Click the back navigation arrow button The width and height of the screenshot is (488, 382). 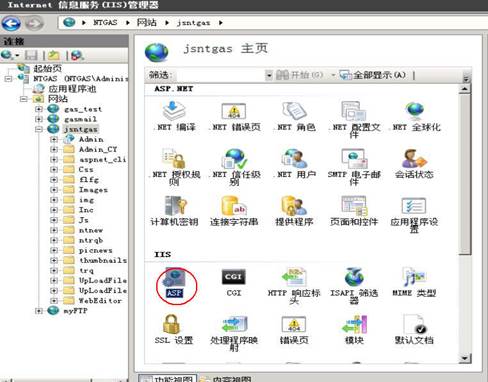(x=11, y=23)
